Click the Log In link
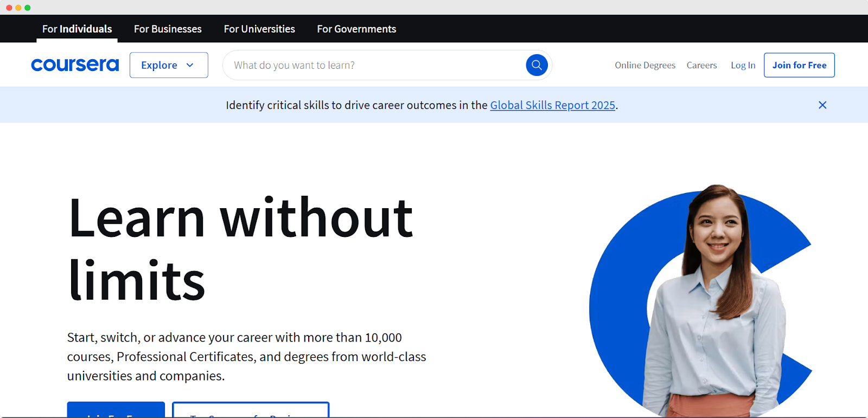 tap(743, 65)
